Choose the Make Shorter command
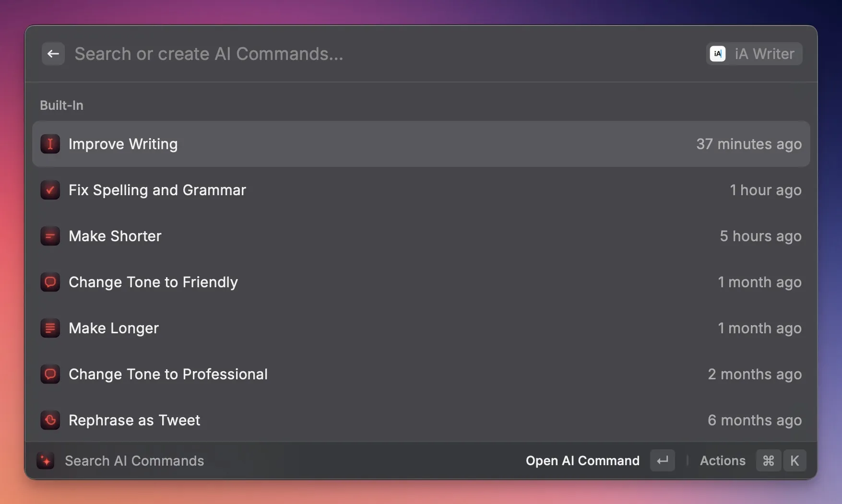 (115, 236)
